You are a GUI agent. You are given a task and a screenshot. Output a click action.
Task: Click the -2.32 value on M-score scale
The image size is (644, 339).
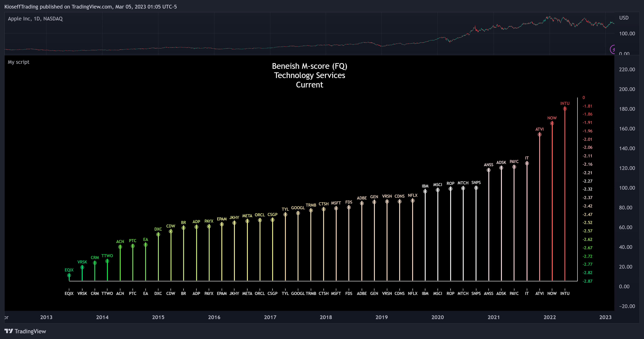click(587, 189)
